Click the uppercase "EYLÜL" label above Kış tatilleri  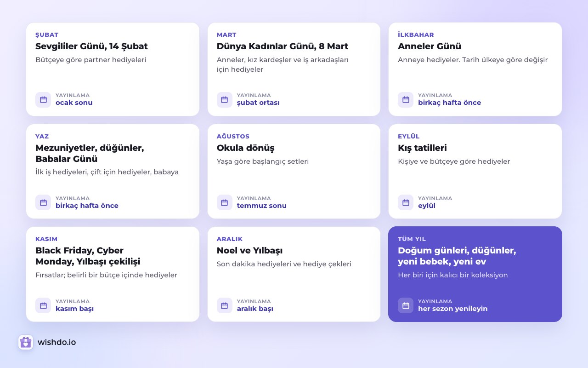pyautogui.click(x=409, y=136)
